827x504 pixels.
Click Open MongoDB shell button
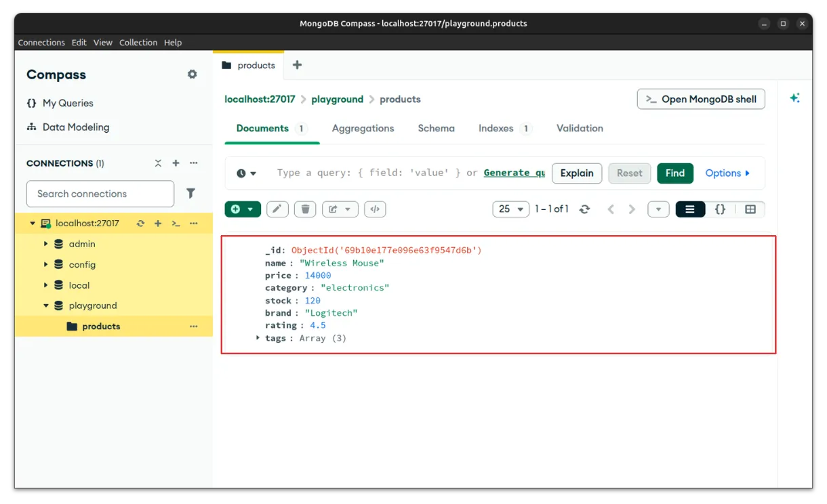point(701,99)
